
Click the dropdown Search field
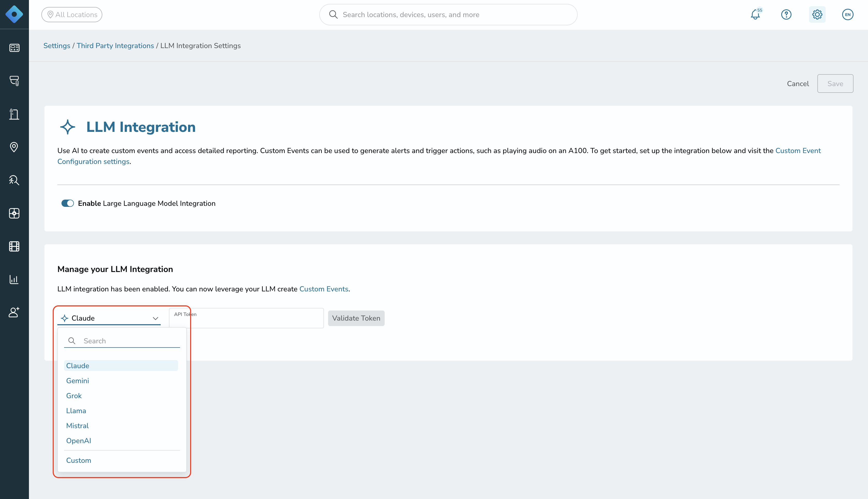(122, 341)
